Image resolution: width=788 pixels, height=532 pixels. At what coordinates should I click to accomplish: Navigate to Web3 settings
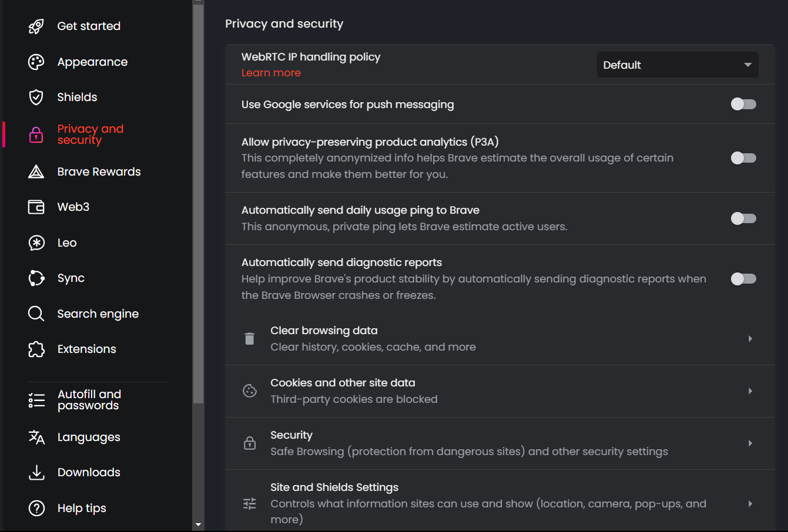[x=73, y=207]
